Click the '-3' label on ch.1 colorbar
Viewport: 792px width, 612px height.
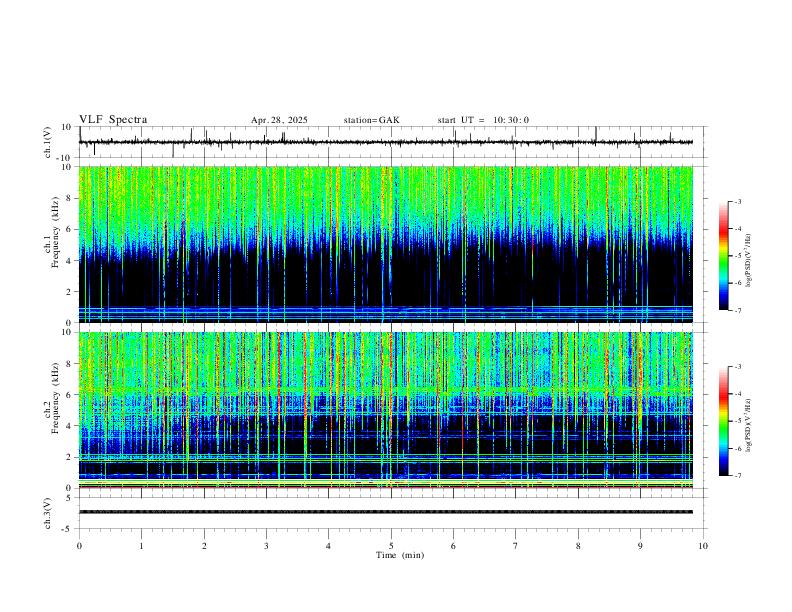tap(737, 201)
